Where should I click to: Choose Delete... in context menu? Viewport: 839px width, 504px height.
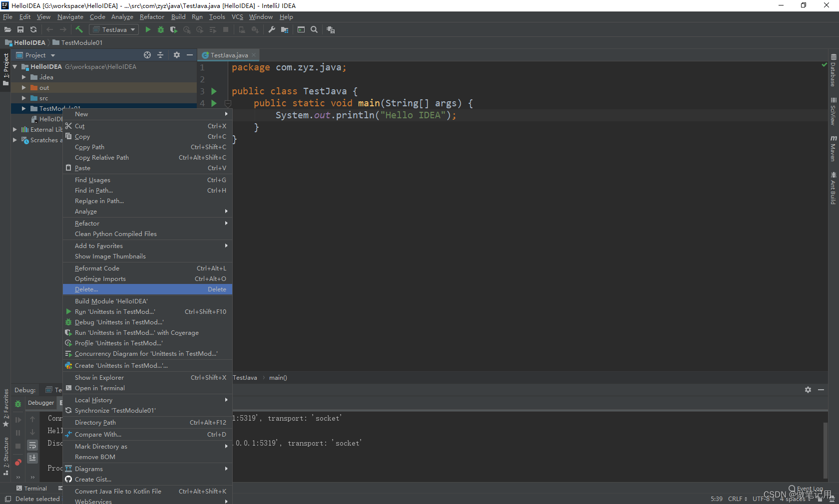click(x=147, y=289)
